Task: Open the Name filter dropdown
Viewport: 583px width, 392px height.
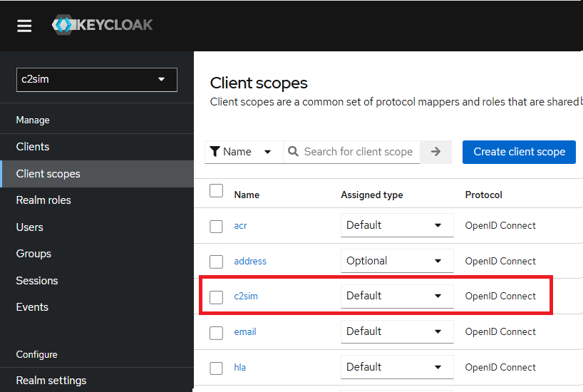Action: click(244, 152)
